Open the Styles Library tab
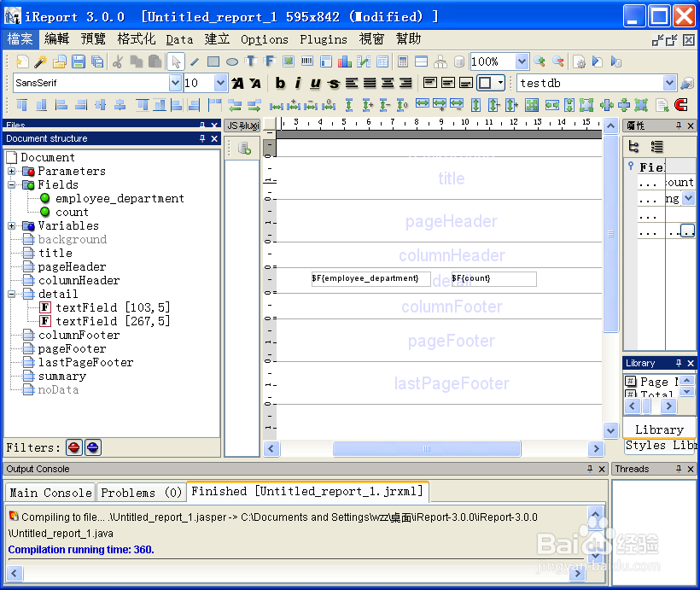The image size is (700, 590). pyautogui.click(x=660, y=446)
